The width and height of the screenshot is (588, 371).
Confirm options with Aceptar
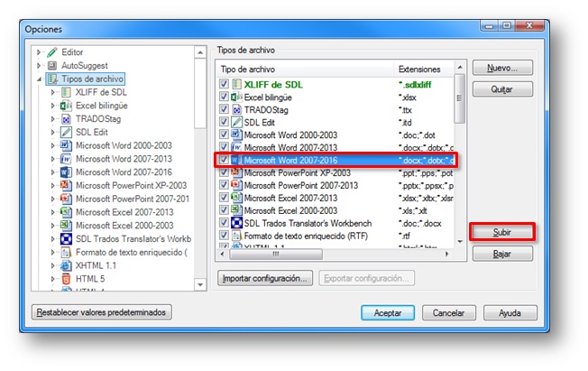pos(388,313)
